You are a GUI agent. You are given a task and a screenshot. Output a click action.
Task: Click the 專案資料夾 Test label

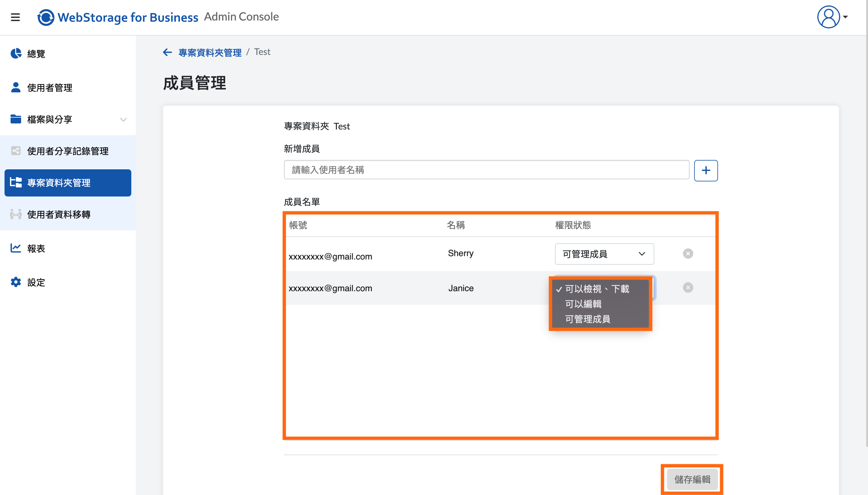click(317, 126)
